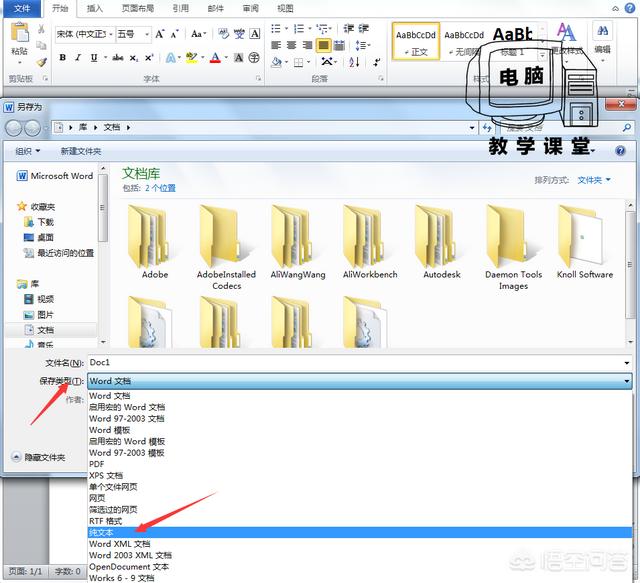Select 桌面 in the navigation pane
640x583 pixels.
(x=39, y=237)
